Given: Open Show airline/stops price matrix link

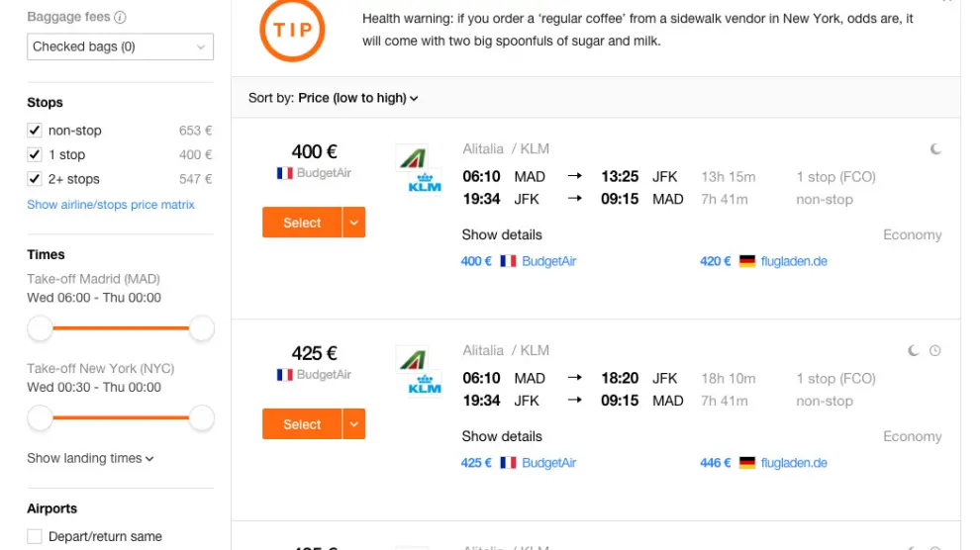Looking at the screenshot, I should tap(111, 205).
